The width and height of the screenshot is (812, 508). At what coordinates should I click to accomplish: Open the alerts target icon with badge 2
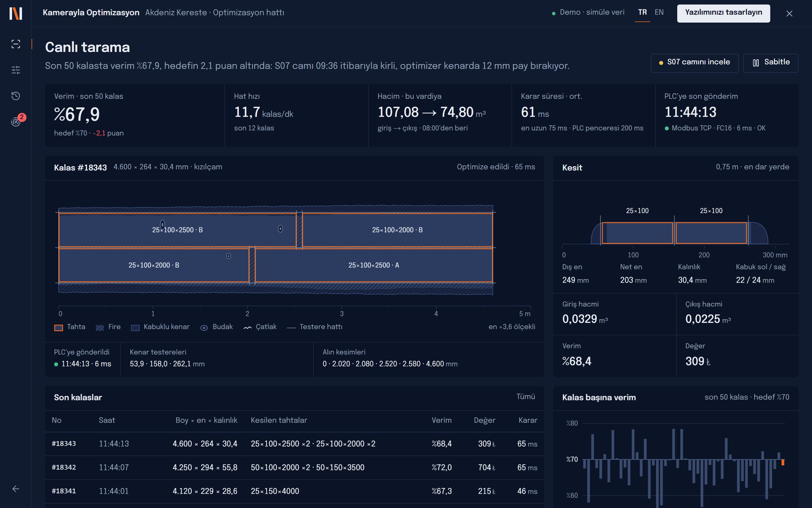pos(16,122)
